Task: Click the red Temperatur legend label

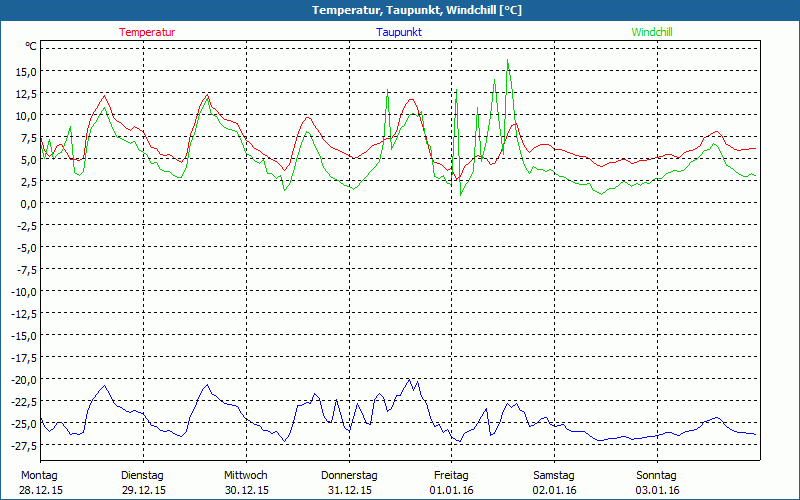Action: (x=147, y=32)
